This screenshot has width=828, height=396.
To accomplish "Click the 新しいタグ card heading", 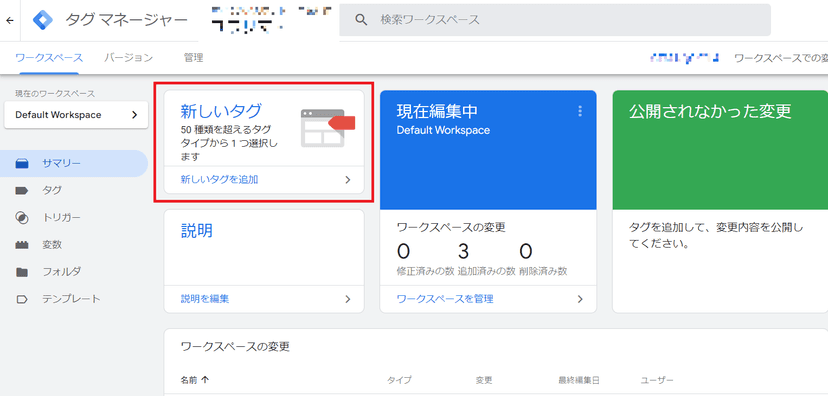I will [221, 111].
